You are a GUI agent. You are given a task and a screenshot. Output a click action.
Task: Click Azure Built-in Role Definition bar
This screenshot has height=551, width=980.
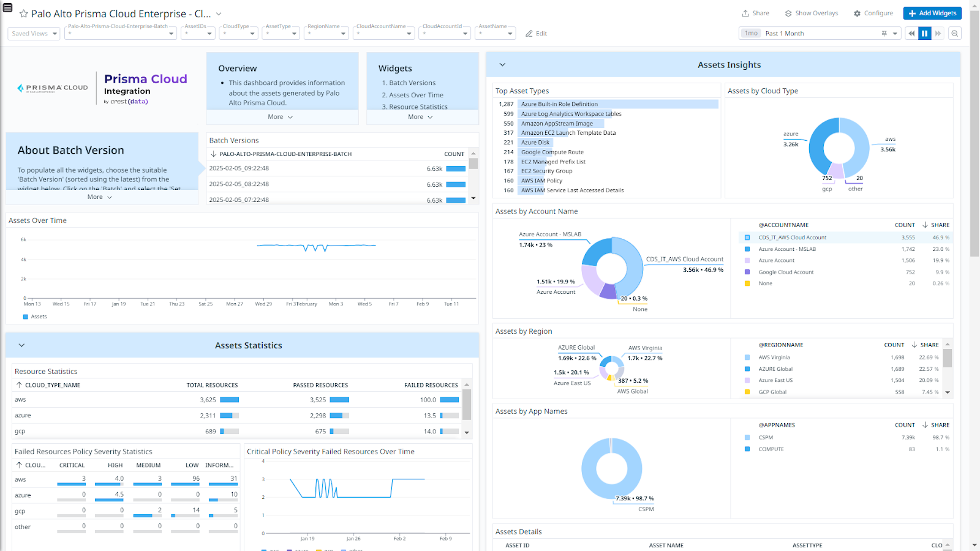(618, 104)
